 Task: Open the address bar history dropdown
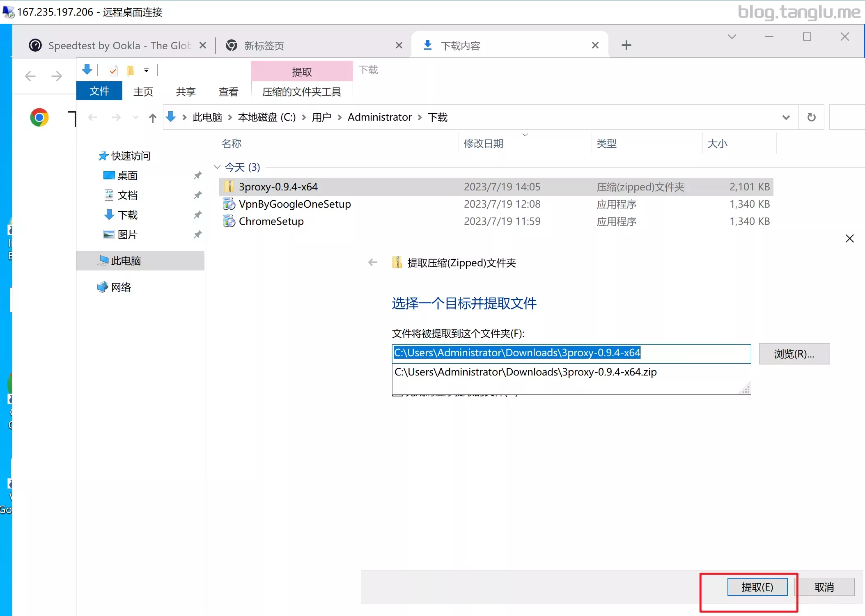[786, 117]
